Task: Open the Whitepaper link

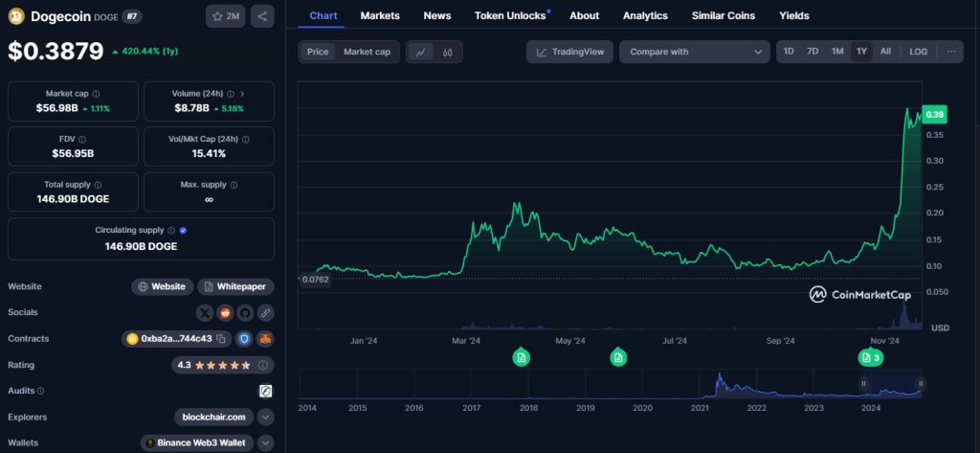Action: 235,286
